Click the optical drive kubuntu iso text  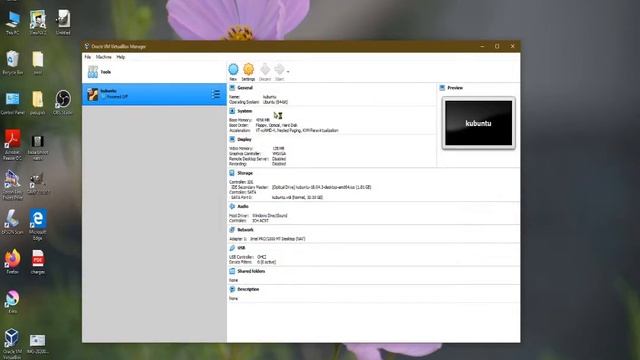pyautogui.click(x=322, y=187)
